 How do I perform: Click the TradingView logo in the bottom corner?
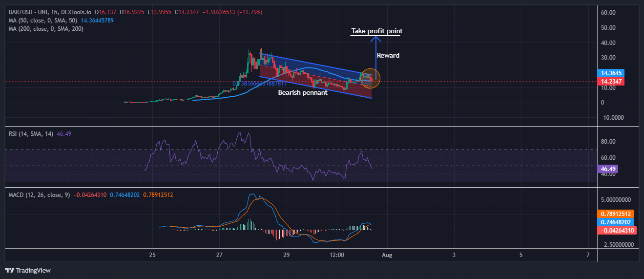[28, 270]
